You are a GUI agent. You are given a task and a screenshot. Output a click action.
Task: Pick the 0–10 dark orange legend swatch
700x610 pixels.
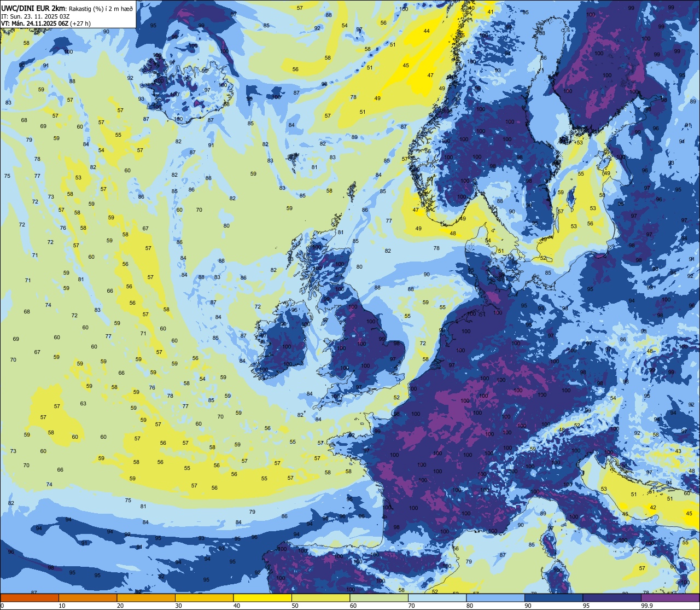[30, 597]
